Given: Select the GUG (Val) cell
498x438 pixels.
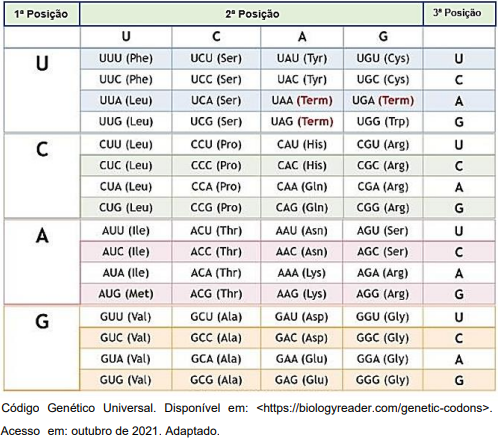Looking at the screenshot, I should pyautogui.click(x=126, y=380).
